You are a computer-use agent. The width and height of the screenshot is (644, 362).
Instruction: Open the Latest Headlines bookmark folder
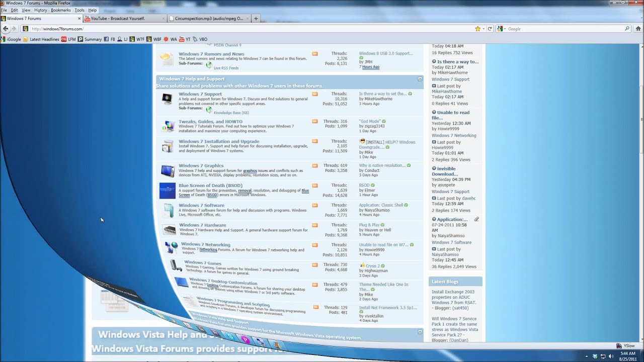pos(41,39)
